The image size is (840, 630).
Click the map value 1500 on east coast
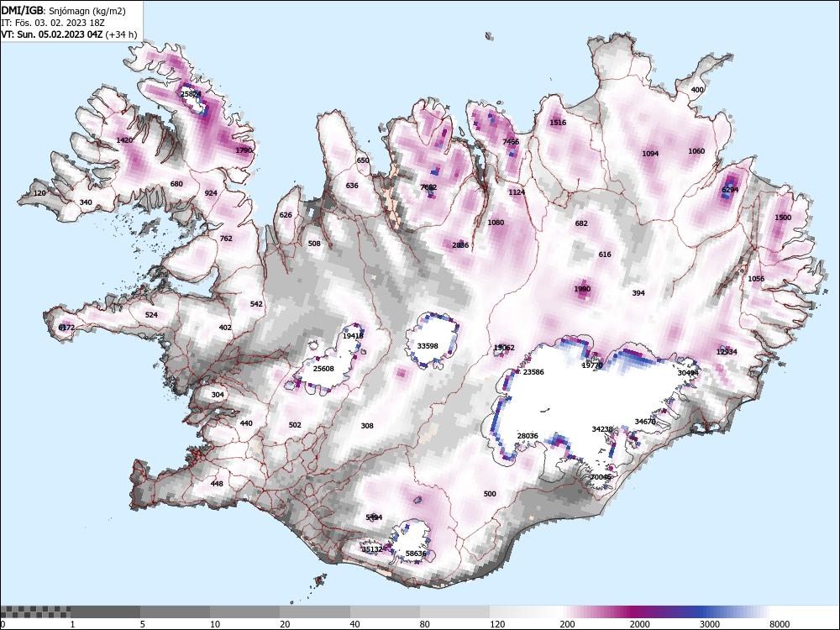click(783, 218)
